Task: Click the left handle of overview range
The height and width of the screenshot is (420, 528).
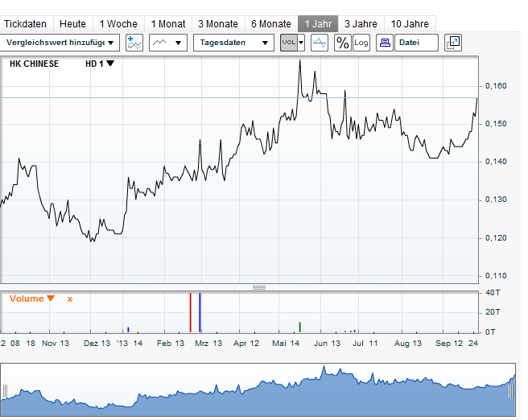Action: [x=5, y=391]
